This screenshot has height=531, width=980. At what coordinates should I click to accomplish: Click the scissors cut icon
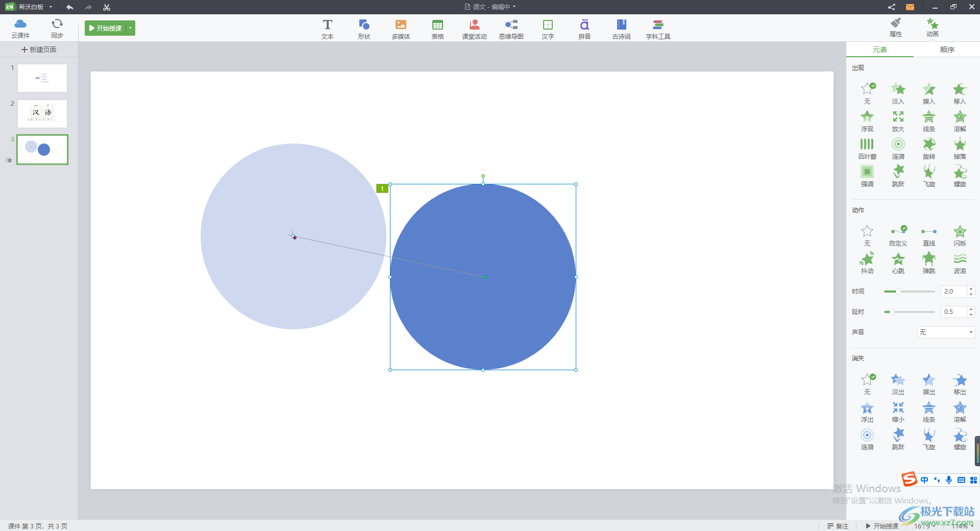(x=107, y=7)
